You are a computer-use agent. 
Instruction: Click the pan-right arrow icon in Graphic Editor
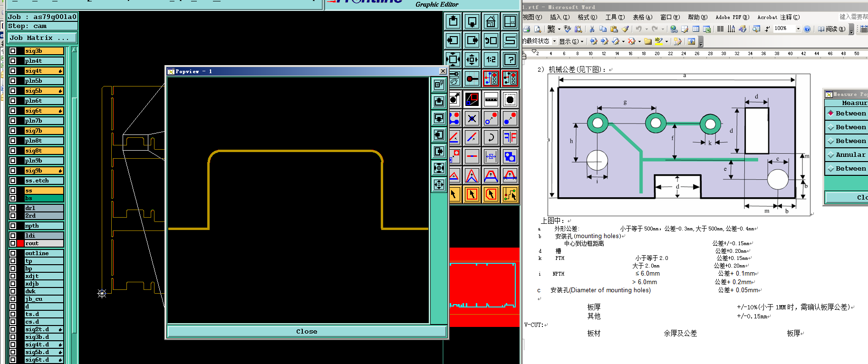[472, 40]
